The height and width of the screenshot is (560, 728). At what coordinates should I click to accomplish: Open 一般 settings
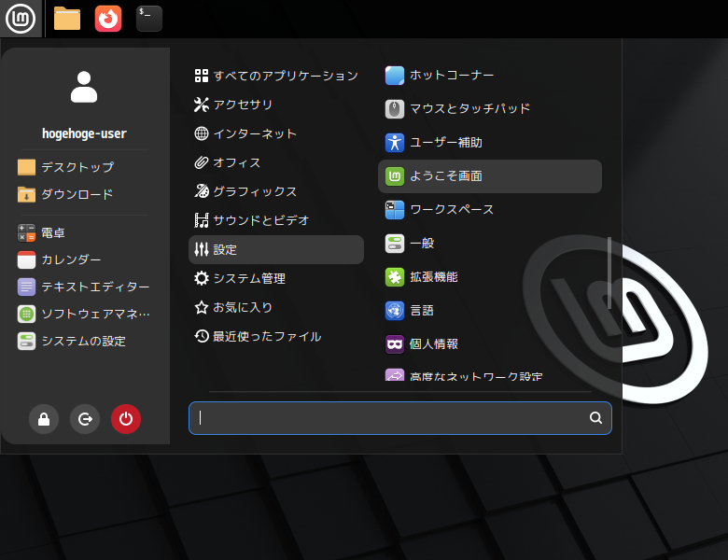point(490,244)
